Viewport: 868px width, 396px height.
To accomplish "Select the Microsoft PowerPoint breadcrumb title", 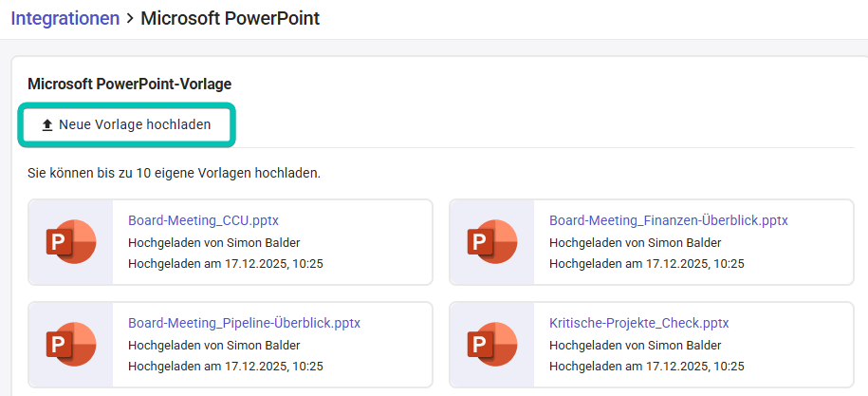I will pyautogui.click(x=231, y=18).
